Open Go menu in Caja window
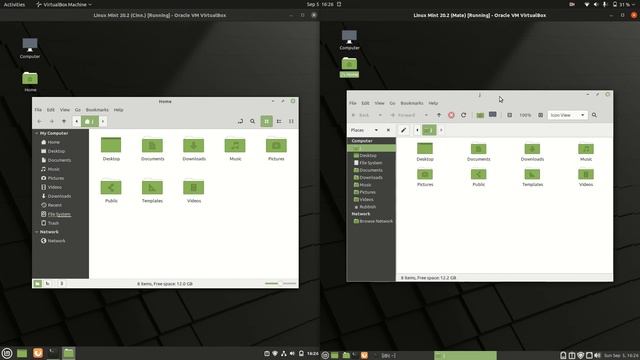This screenshot has height=360, width=640. [392, 103]
